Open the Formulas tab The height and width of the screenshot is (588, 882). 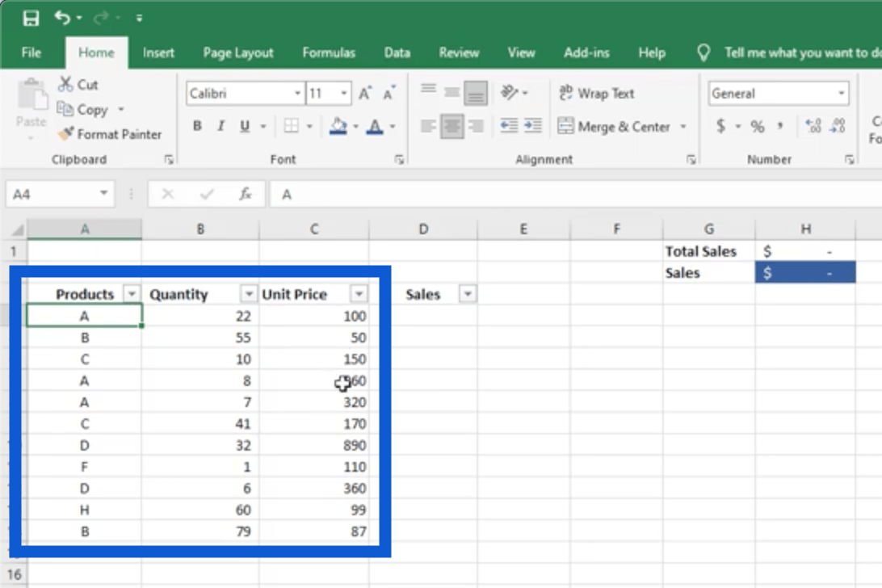tap(329, 52)
